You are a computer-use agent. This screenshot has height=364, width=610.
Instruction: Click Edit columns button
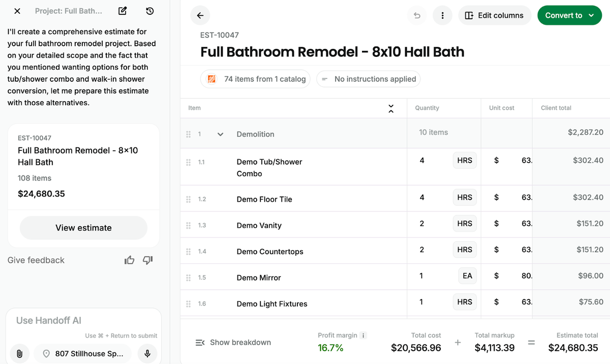(x=495, y=15)
